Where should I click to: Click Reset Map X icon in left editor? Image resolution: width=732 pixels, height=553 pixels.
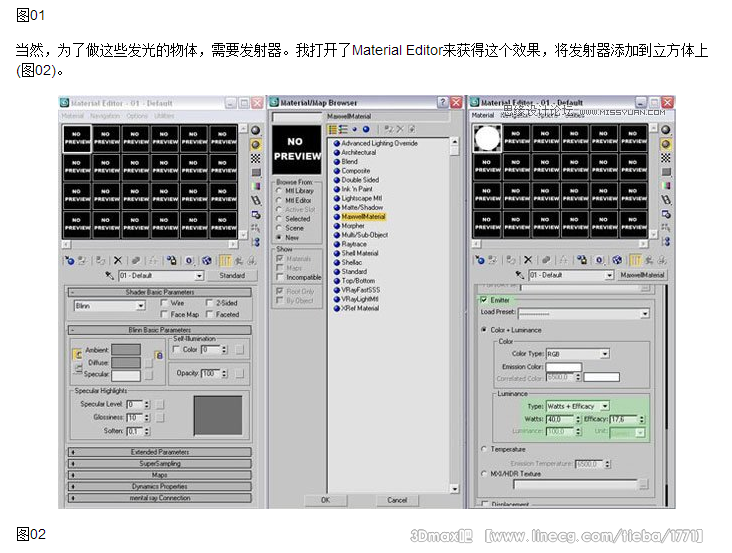point(118,260)
